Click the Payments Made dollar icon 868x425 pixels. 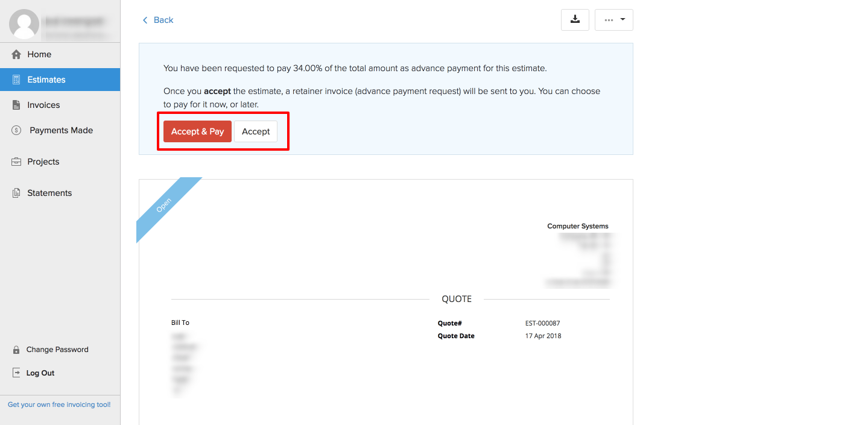tap(16, 130)
